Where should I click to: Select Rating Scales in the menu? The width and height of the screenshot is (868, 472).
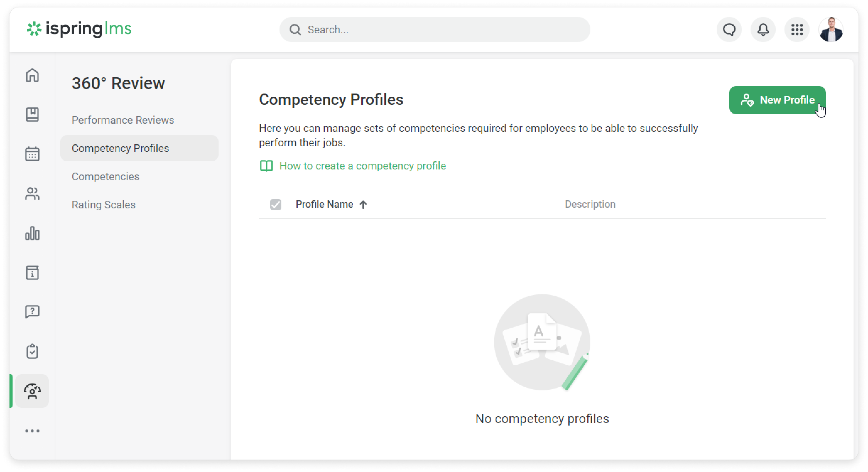click(x=103, y=205)
